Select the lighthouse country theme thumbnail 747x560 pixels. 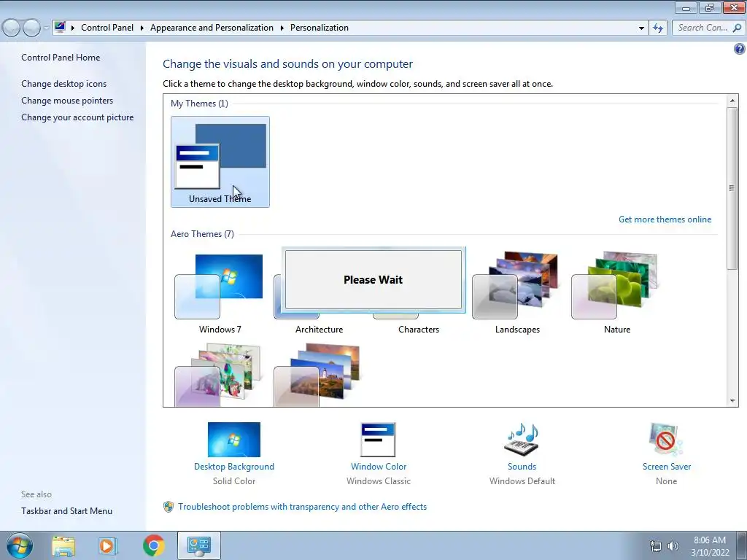pyautogui.click(x=317, y=375)
